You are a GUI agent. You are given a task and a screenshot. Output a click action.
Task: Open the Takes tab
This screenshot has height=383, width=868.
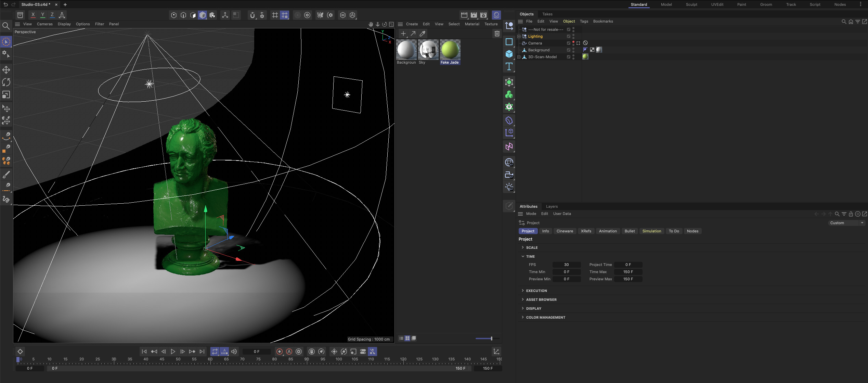click(547, 14)
